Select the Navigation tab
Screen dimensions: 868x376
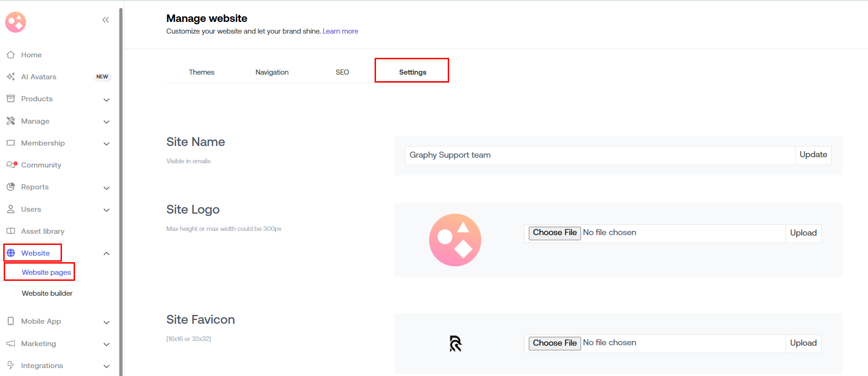pos(272,72)
